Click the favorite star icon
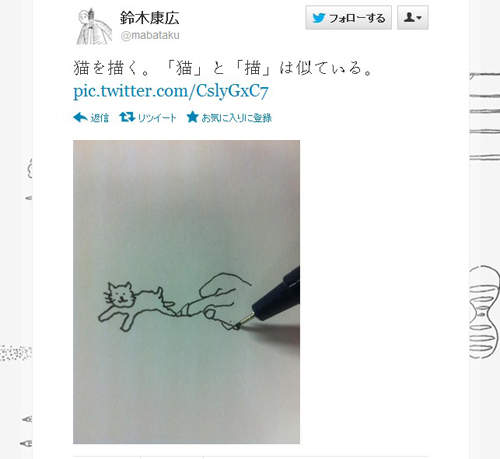Image resolution: width=500 pixels, height=459 pixels. pos(193,117)
